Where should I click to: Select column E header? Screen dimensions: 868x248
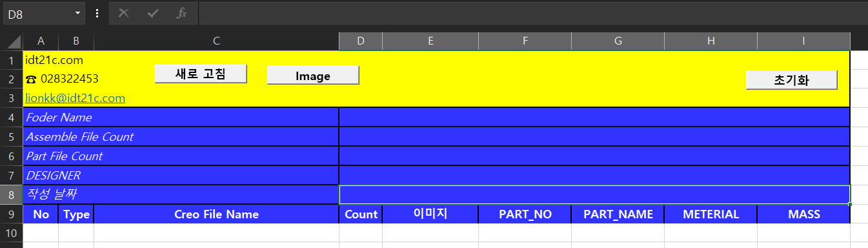coord(430,41)
